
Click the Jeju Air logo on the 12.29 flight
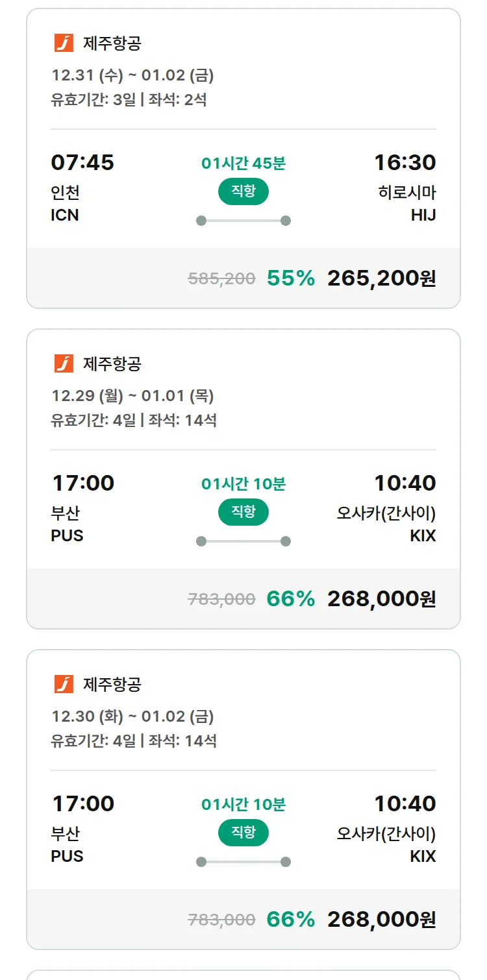[64, 363]
